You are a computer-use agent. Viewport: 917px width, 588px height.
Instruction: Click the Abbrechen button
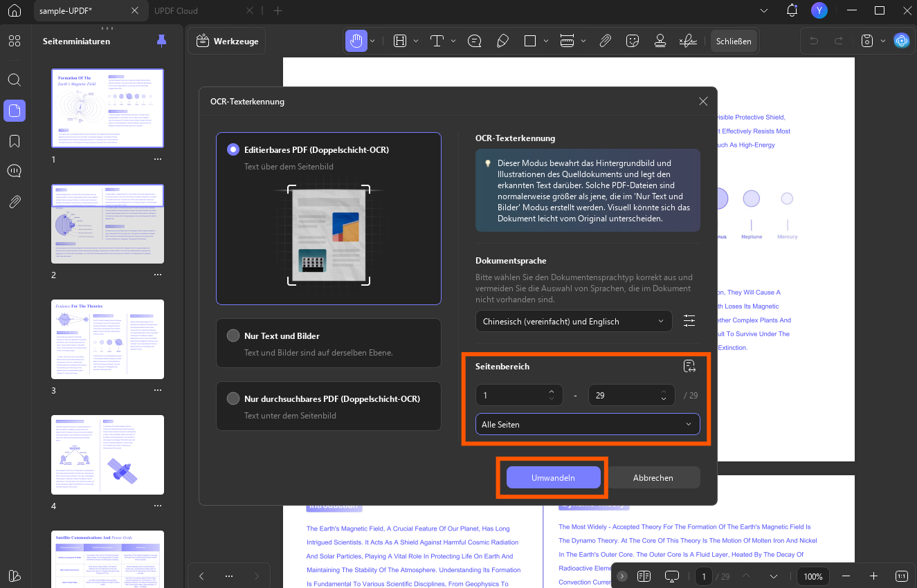point(653,477)
